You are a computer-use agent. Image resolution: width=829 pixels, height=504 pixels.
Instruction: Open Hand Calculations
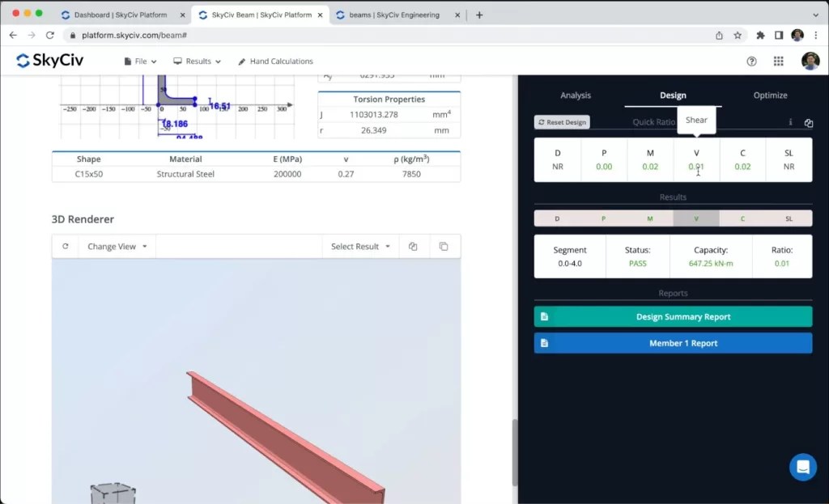[x=275, y=61]
